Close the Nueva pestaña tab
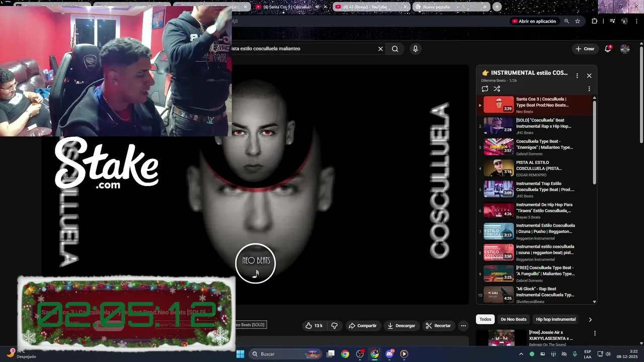The width and height of the screenshot is (644, 362). pos(485,7)
